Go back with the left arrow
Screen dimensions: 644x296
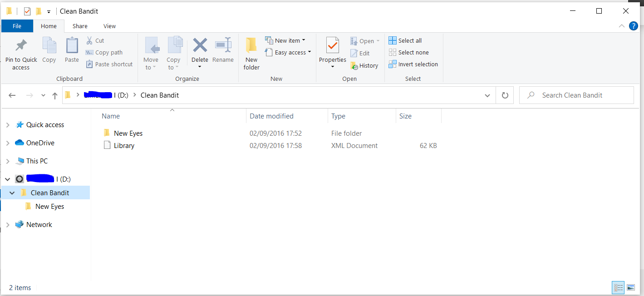tap(12, 95)
